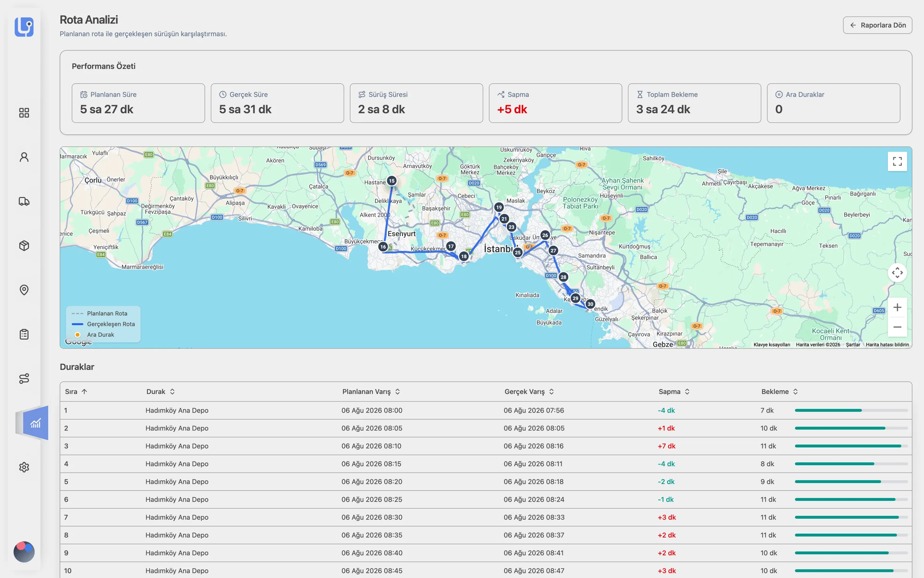The image size is (924, 578).
Task: Click the "-1 dk" deviation in row 6
Action: (666, 499)
